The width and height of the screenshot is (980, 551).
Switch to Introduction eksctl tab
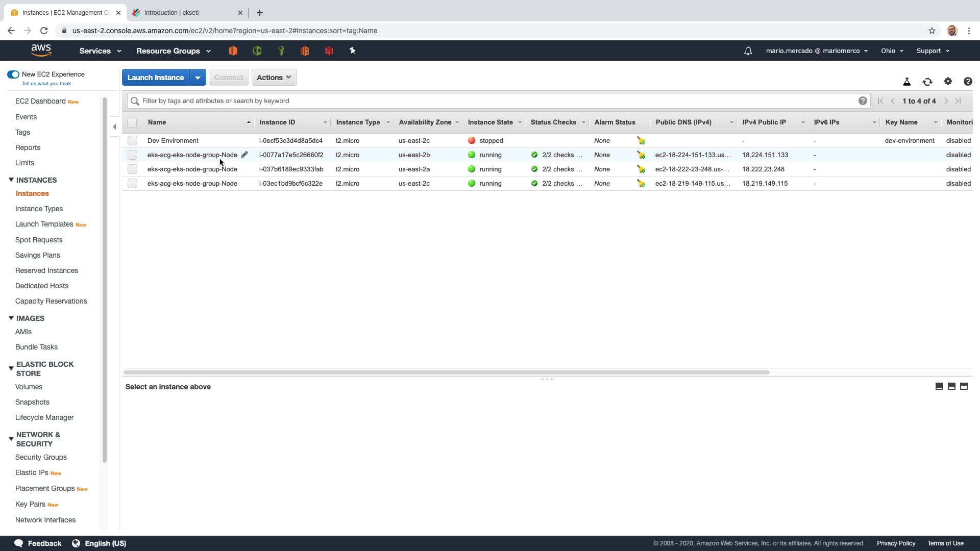pyautogui.click(x=171, y=13)
